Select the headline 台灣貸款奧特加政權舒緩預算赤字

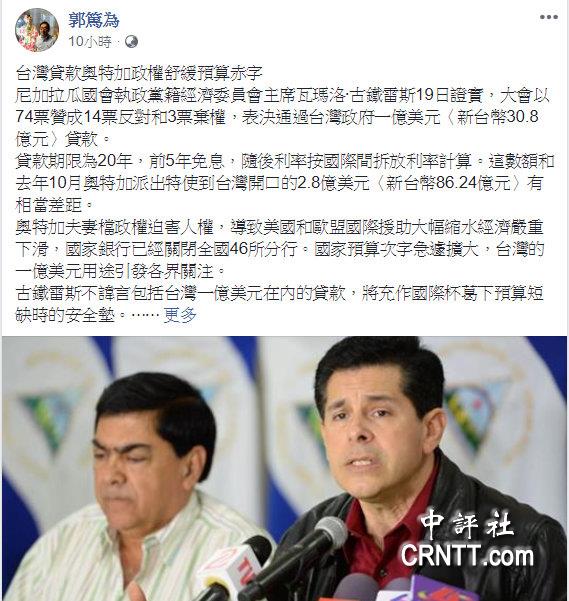click(x=139, y=73)
